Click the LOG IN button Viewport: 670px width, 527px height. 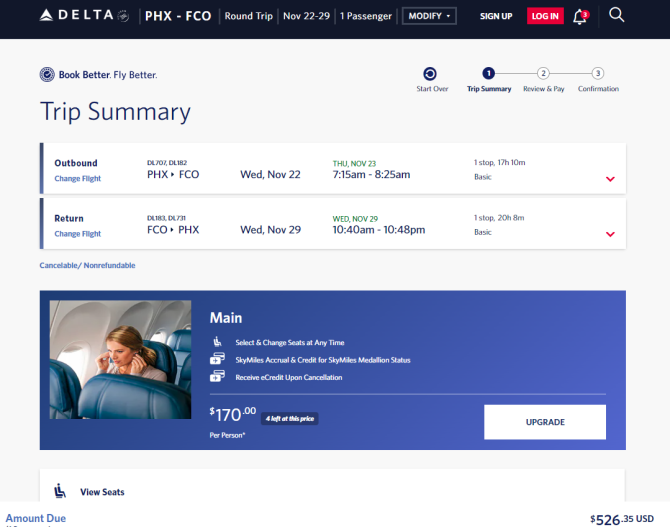pyautogui.click(x=545, y=16)
